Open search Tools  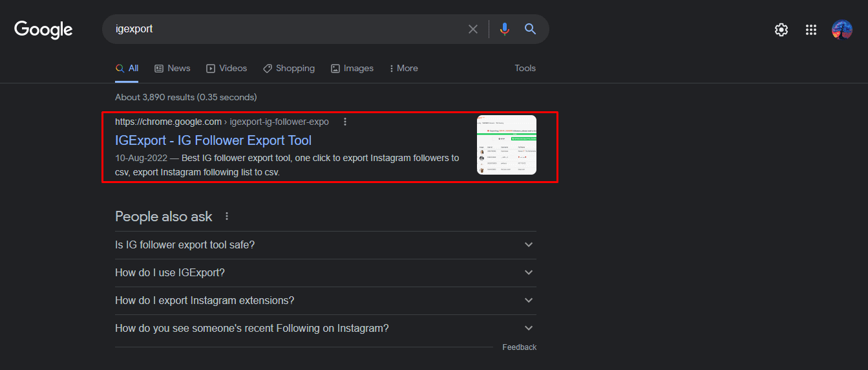pos(525,69)
